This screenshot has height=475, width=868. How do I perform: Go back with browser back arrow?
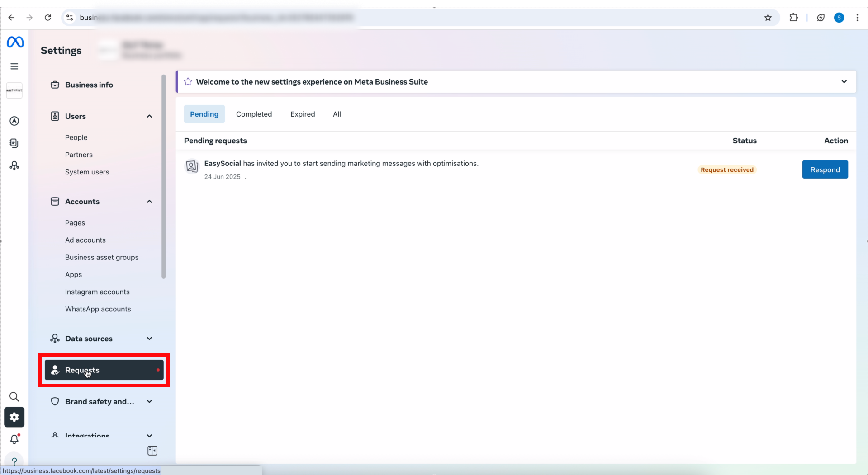tap(11, 18)
